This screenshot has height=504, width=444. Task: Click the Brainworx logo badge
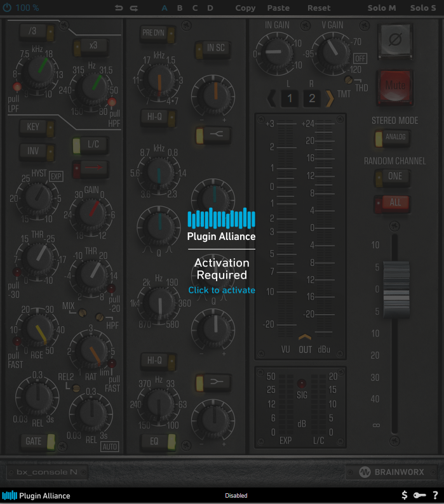click(x=391, y=472)
